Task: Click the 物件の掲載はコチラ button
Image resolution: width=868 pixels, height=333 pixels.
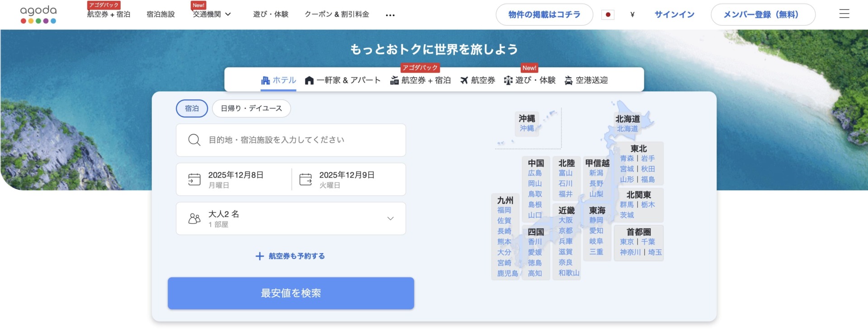Action: coord(544,15)
